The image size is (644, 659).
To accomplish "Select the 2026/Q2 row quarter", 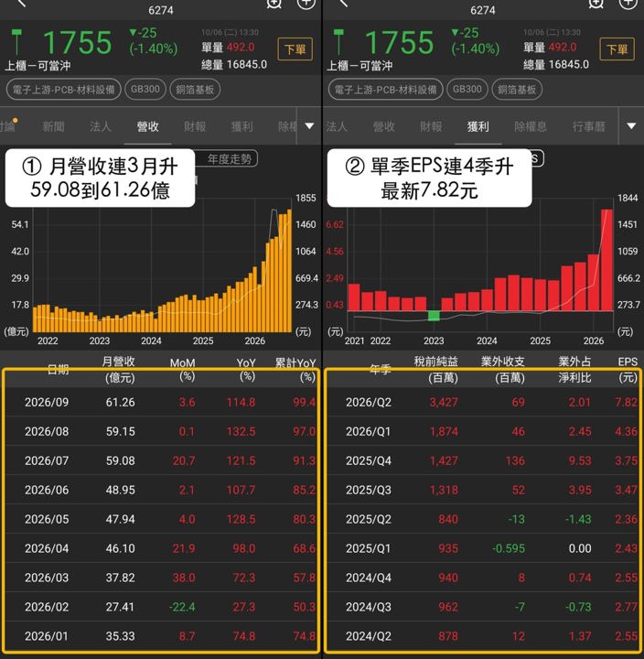I will tap(369, 402).
